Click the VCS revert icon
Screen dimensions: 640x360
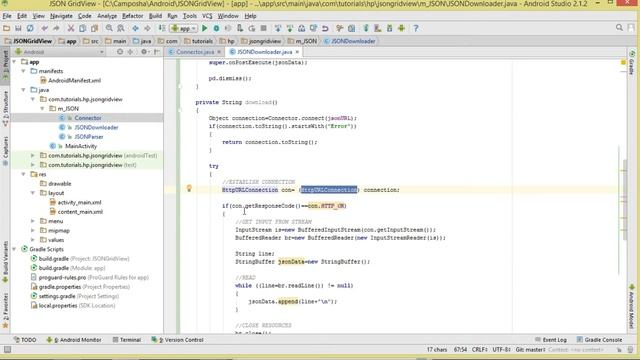(x=325, y=28)
